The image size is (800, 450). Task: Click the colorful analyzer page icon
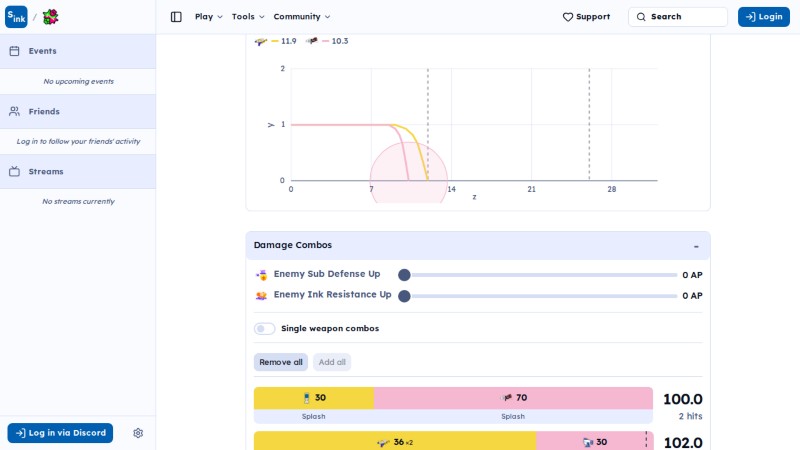coord(50,17)
